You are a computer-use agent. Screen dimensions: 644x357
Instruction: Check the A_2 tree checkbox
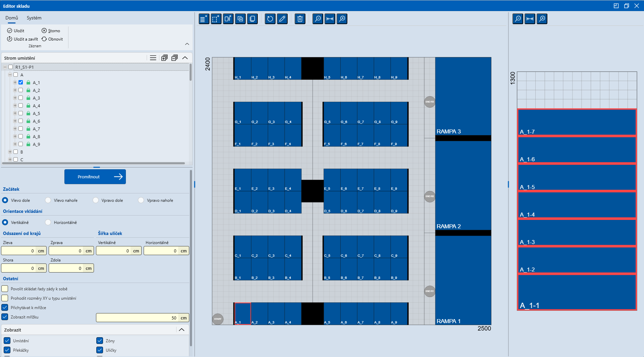pyautogui.click(x=21, y=90)
